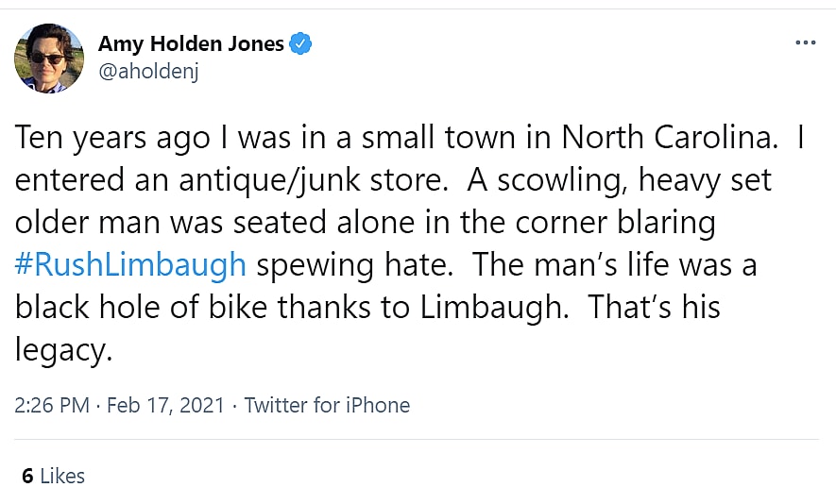Click the Feb 17, 2021 date
This screenshot has width=836, height=504.
point(165,406)
